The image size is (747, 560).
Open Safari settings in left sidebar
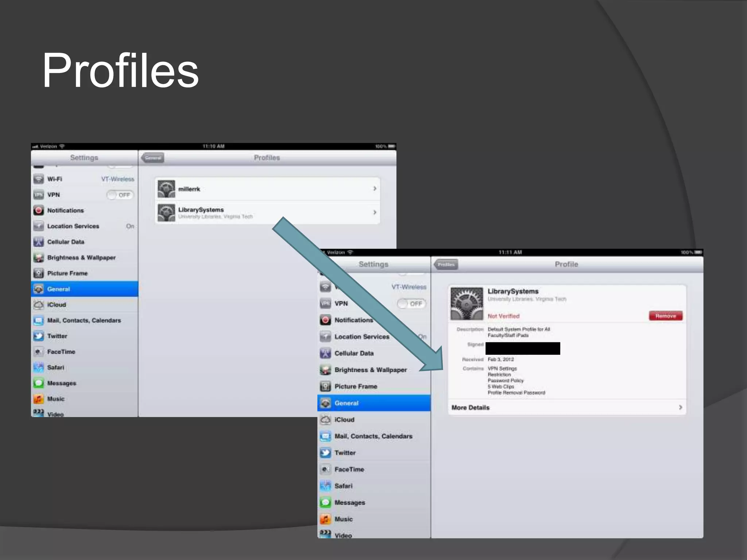click(55, 367)
